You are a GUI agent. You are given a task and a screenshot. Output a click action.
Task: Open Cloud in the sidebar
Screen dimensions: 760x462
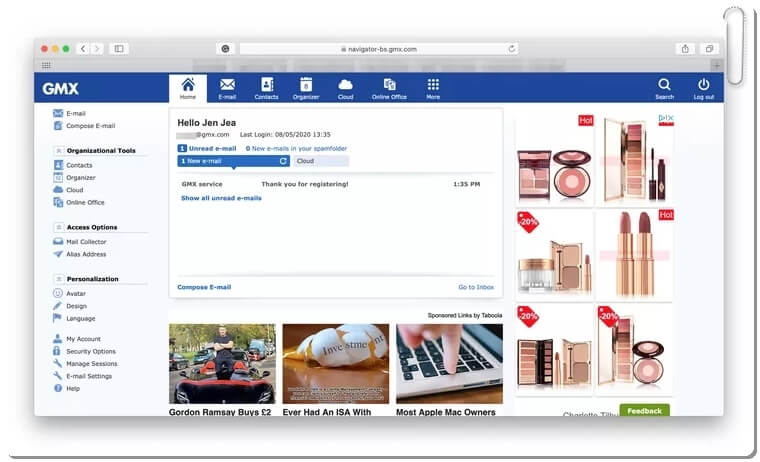point(68,190)
